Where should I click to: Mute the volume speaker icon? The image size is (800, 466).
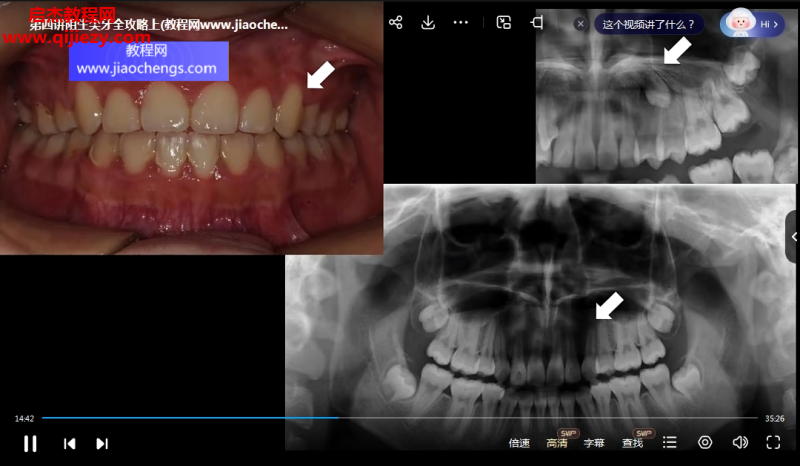(740, 443)
